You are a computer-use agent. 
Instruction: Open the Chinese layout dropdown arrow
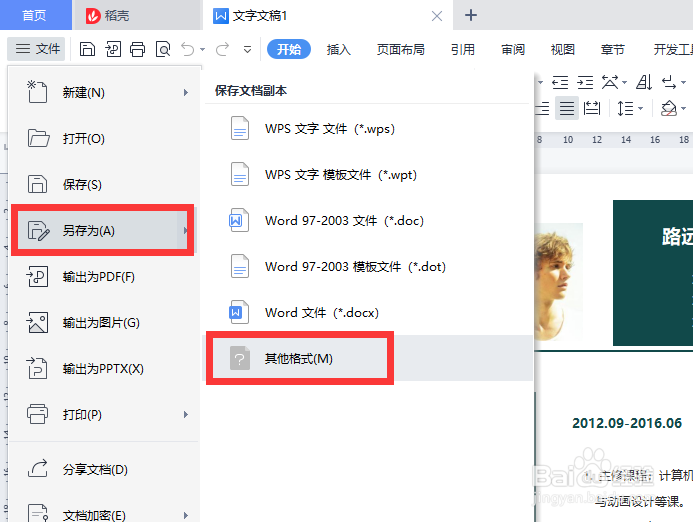coord(624,83)
